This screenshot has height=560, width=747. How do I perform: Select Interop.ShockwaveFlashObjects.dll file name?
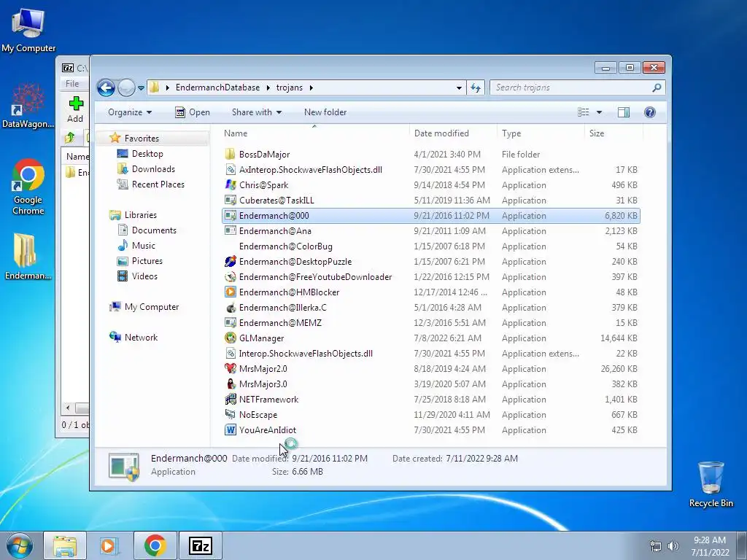[x=306, y=354]
